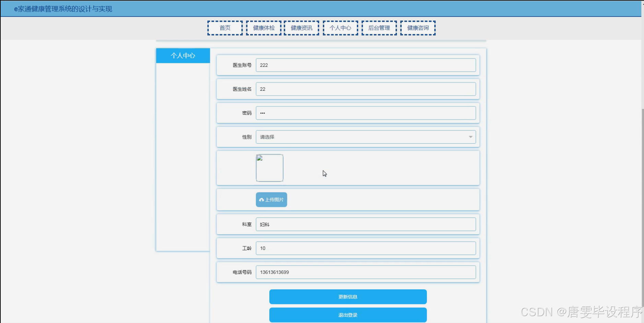
Task: Open the 健康体检 section
Action: pos(264,28)
